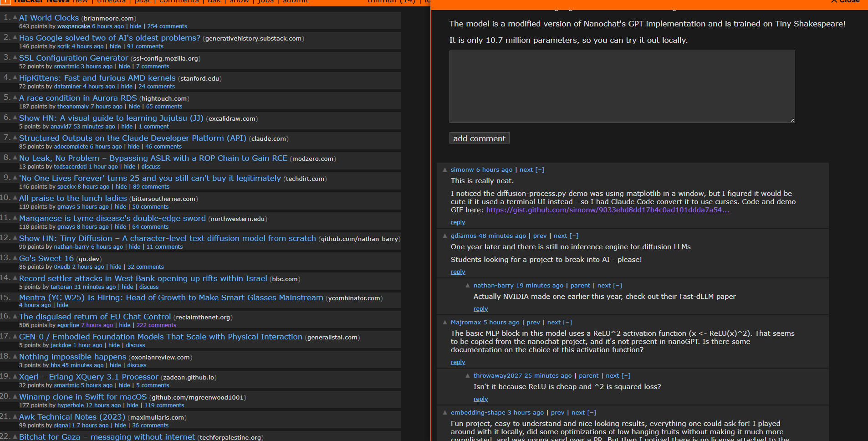Upvote 'SSL Configuration Generator' with its arrow
The height and width of the screenshot is (441, 868).
tap(15, 57)
